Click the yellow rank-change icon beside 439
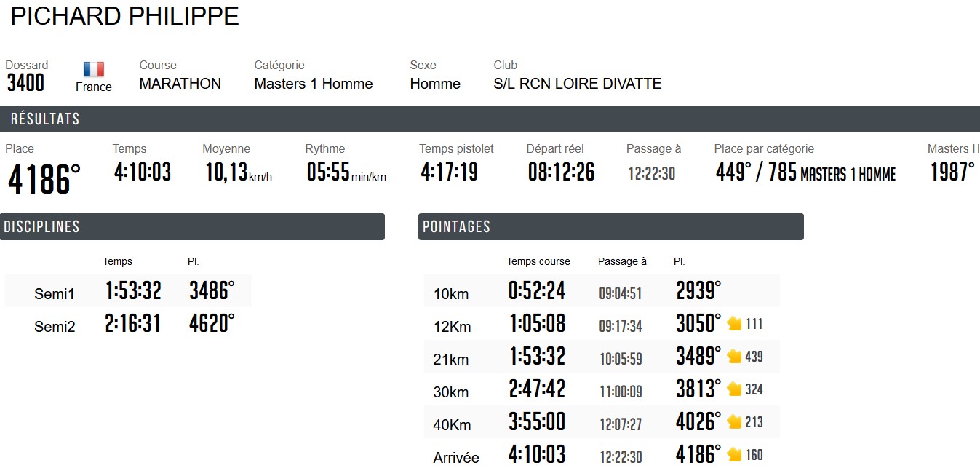The image size is (980, 468). [734, 357]
